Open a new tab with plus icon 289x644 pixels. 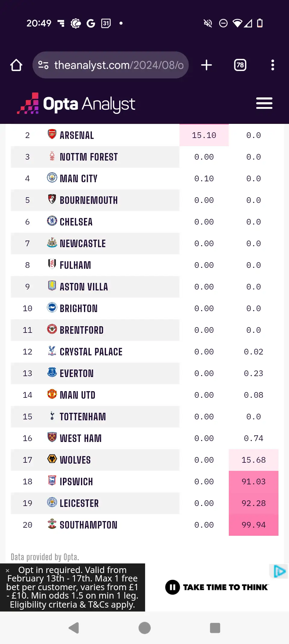pos(207,65)
